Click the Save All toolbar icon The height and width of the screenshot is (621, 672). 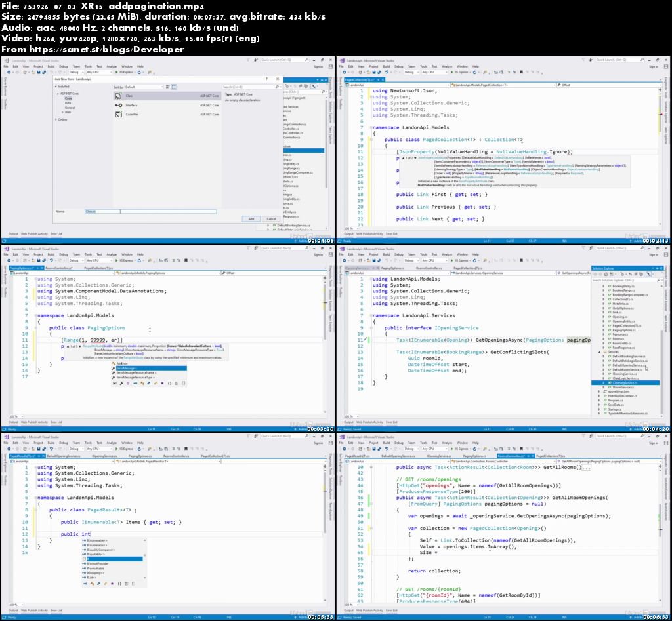(x=43, y=72)
